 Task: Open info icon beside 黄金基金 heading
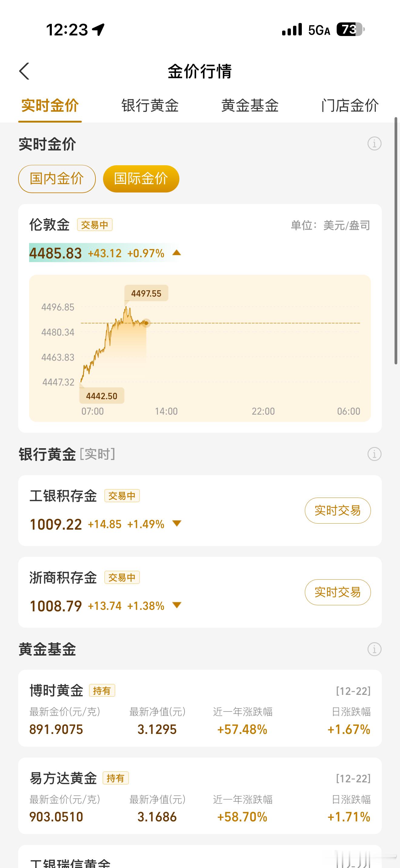[374, 649]
